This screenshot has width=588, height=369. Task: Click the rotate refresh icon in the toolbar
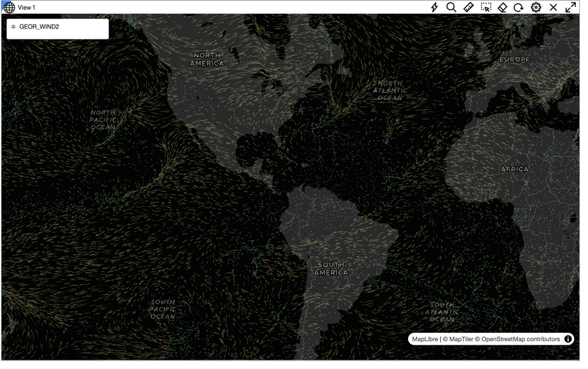click(518, 8)
